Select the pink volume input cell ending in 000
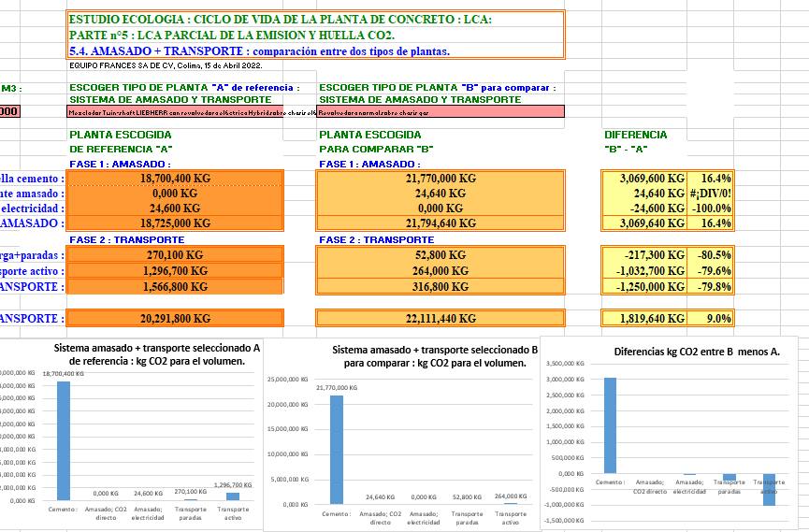The width and height of the screenshot is (809, 532). (9, 112)
